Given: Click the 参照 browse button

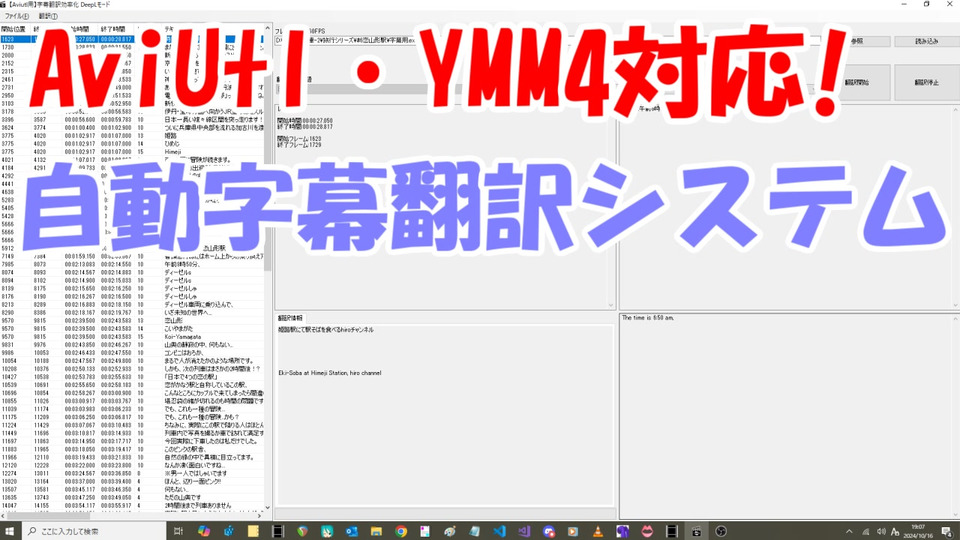Looking at the screenshot, I should (857, 41).
